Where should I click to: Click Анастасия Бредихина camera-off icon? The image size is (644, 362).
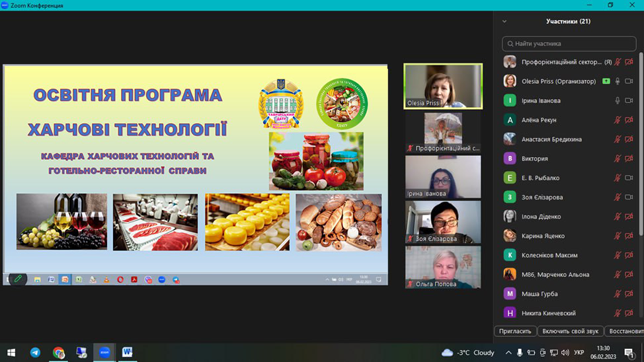629,139
